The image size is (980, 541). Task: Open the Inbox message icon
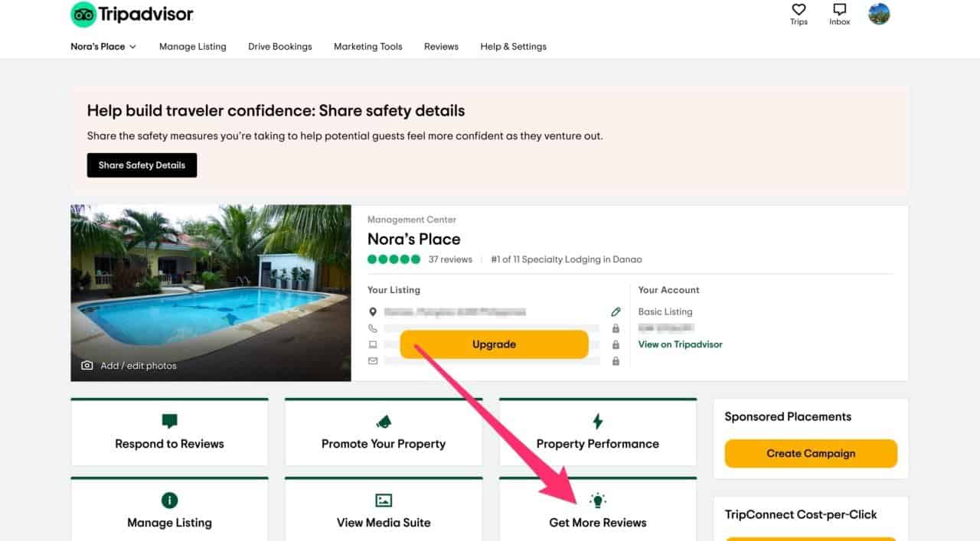coord(840,10)
